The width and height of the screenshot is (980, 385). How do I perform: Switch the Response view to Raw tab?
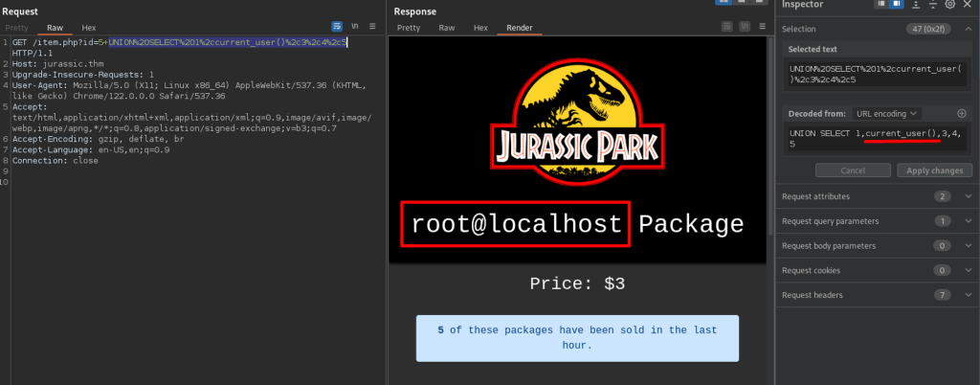447,28
